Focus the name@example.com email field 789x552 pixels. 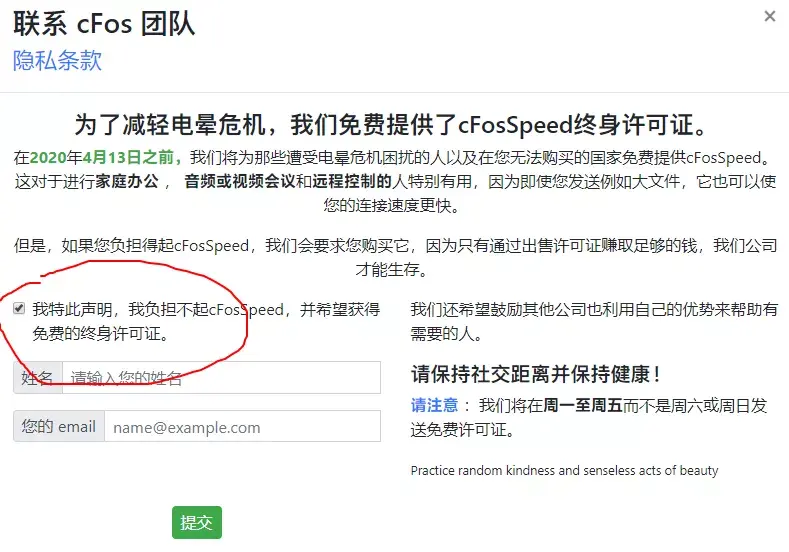[x=243, y=426]
